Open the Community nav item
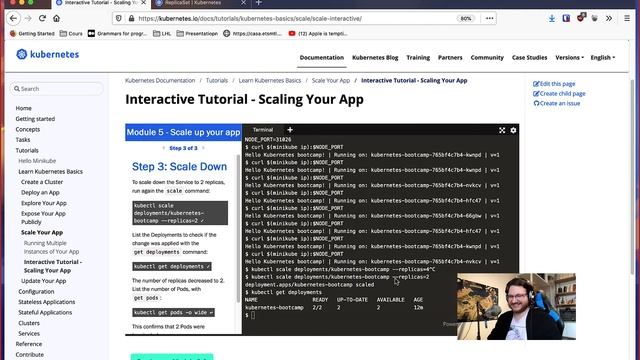This screenshot has width=640, height=360. tap(487, 58)
